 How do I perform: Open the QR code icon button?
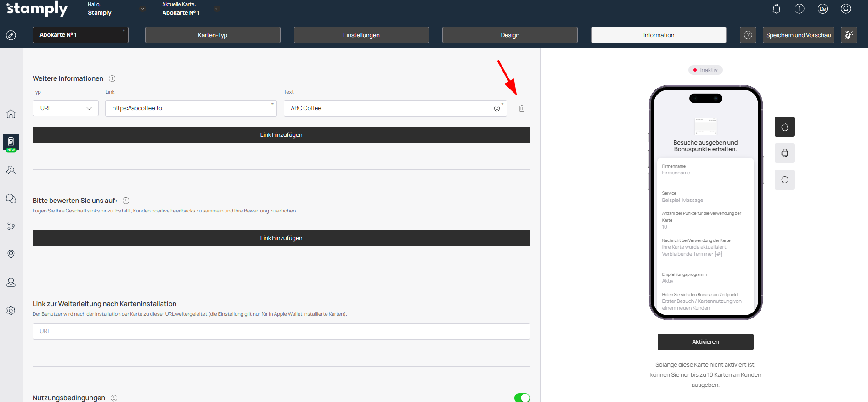point(849,35)
